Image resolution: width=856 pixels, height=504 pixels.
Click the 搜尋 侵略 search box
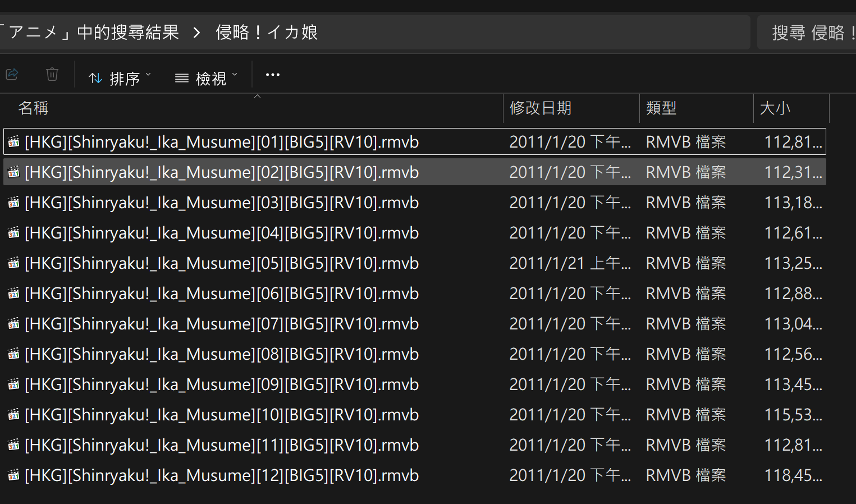point(807,33)
